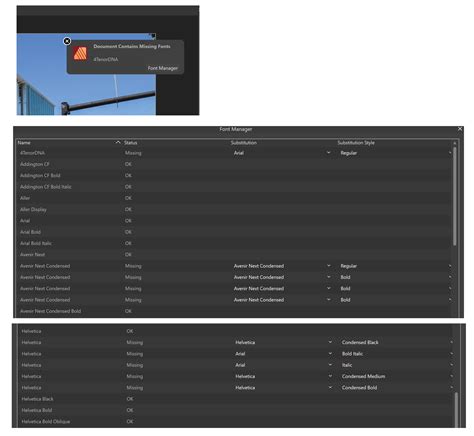This screenshot has width=474, height=436.
Task: Select the 'Avenir Next' font row
Action: [234, 254]
